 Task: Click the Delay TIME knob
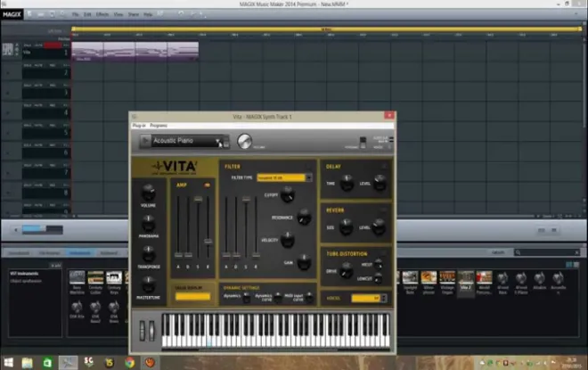pyautogui.click(x=347, y=183)
